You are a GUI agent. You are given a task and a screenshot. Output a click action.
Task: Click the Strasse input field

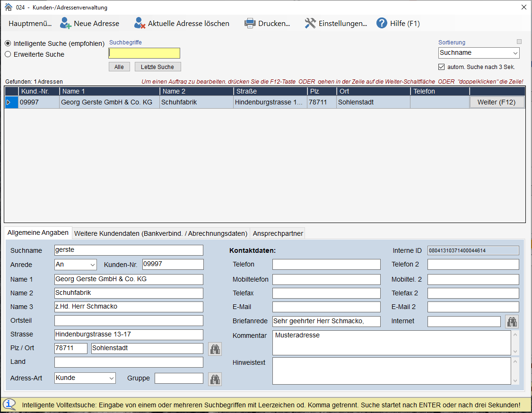(129, 335)
